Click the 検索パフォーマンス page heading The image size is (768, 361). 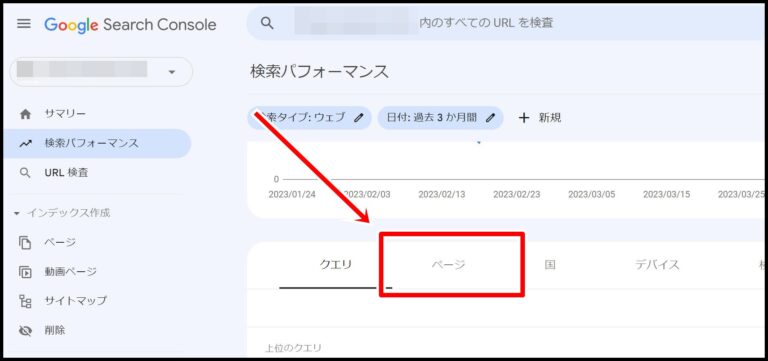319,72
